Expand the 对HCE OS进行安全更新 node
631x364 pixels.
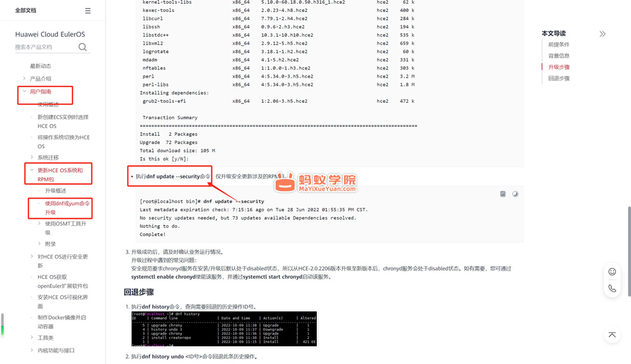click(32, 256)
